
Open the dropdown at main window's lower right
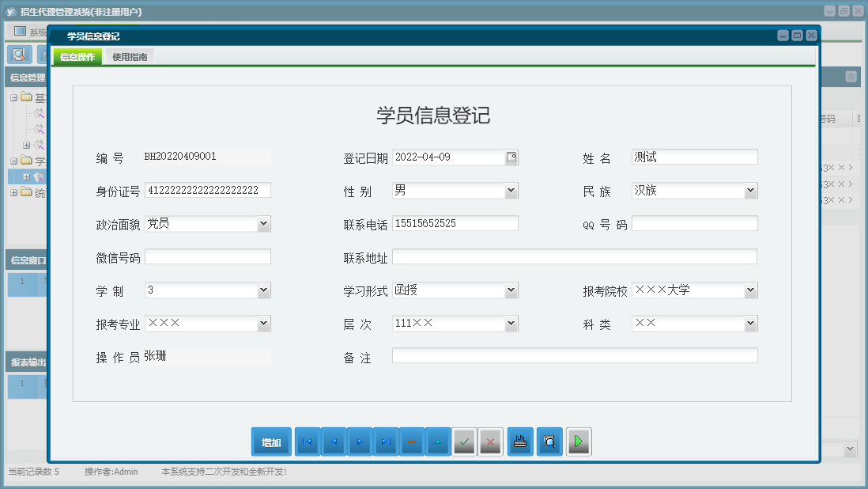pos(851,449)
